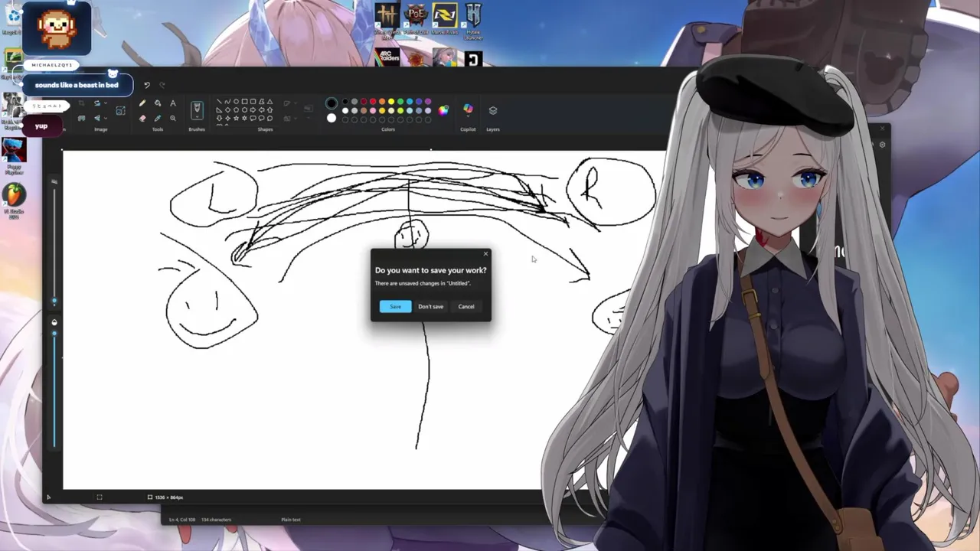
Task: Choose the Up arrow shape
Action: (269, 110)
